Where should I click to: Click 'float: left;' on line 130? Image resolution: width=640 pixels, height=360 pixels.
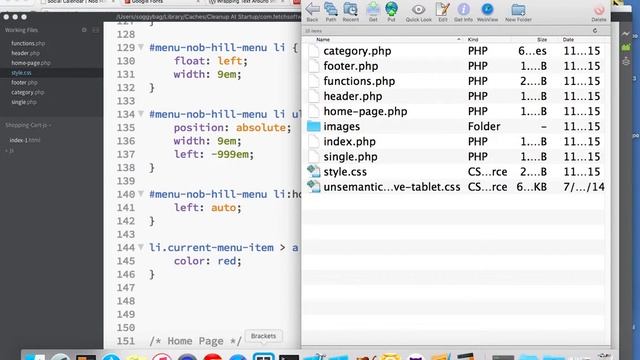pos(211,61)
